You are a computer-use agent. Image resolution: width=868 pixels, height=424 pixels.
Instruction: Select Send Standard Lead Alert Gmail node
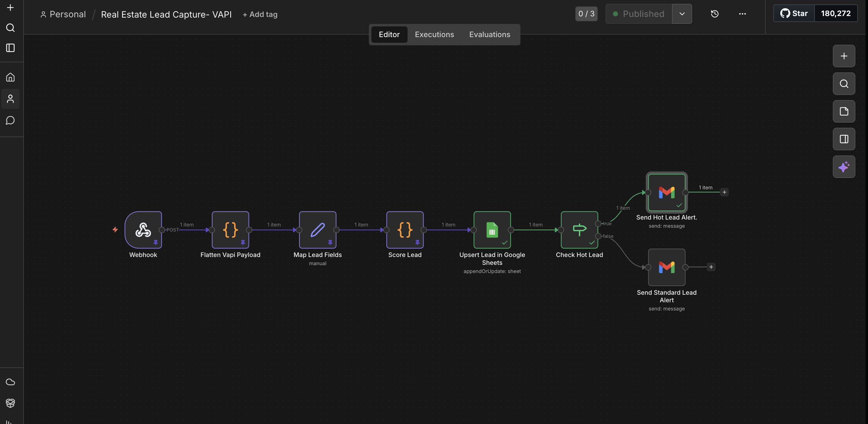coord(667,267)
